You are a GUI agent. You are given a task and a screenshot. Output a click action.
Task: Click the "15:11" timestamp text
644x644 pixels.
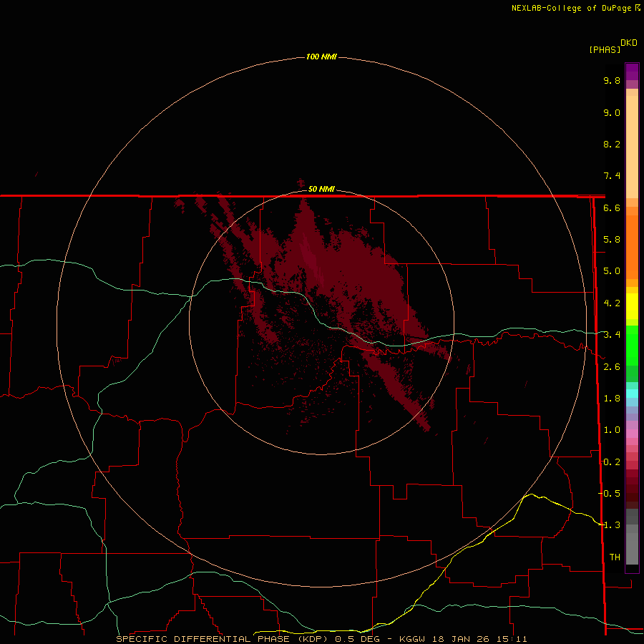[x=512, y=639]
